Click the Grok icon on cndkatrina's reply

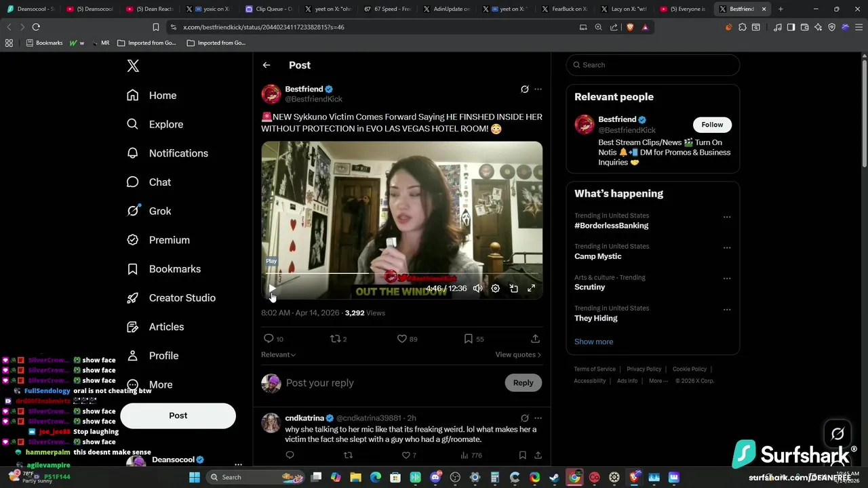click(524, 418)
